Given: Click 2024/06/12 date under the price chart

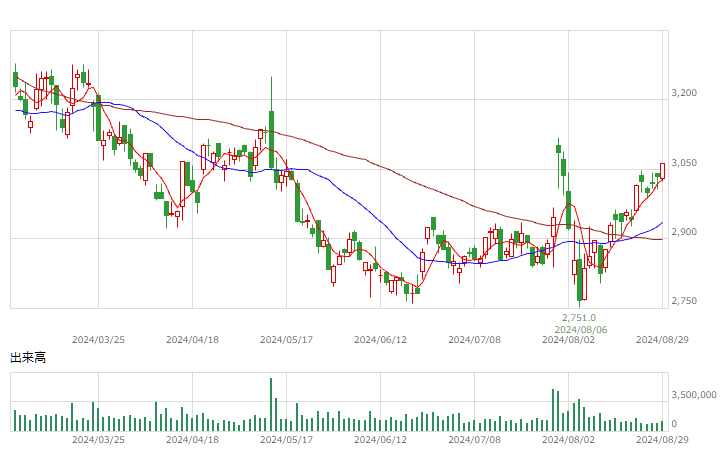Looking at the screenshot, I should (x=380, y=340).
